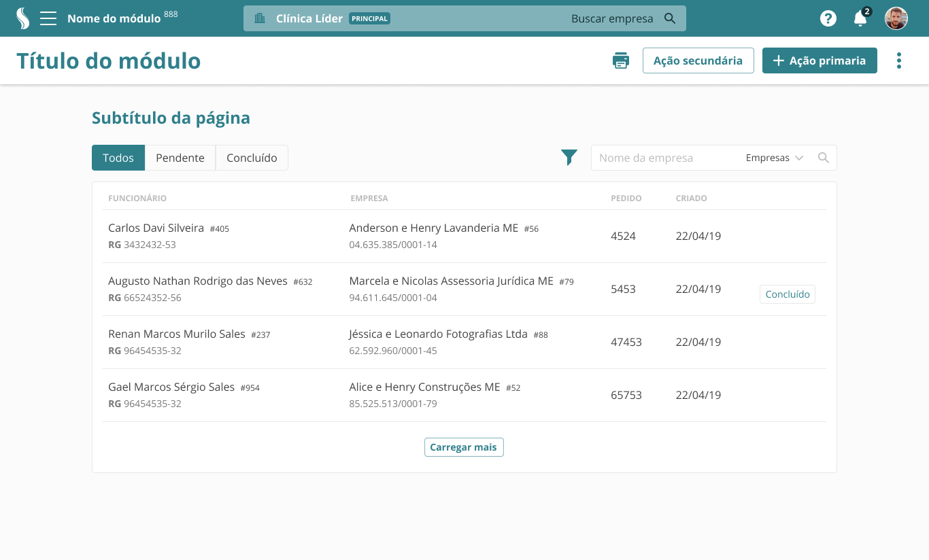Click pedido number 47453
The height and width of the screenshot is (560, 929).
coord(626,343)
